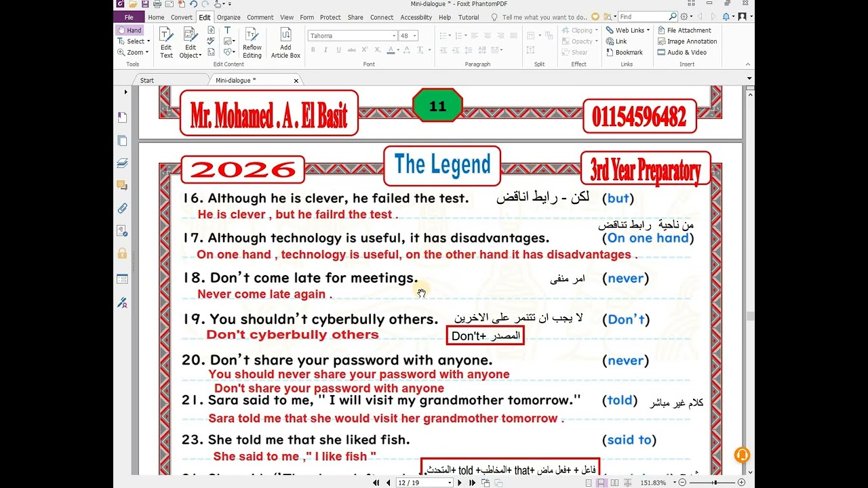Jump to the first page
Screen dimensions: 868x488
(376, 483)
